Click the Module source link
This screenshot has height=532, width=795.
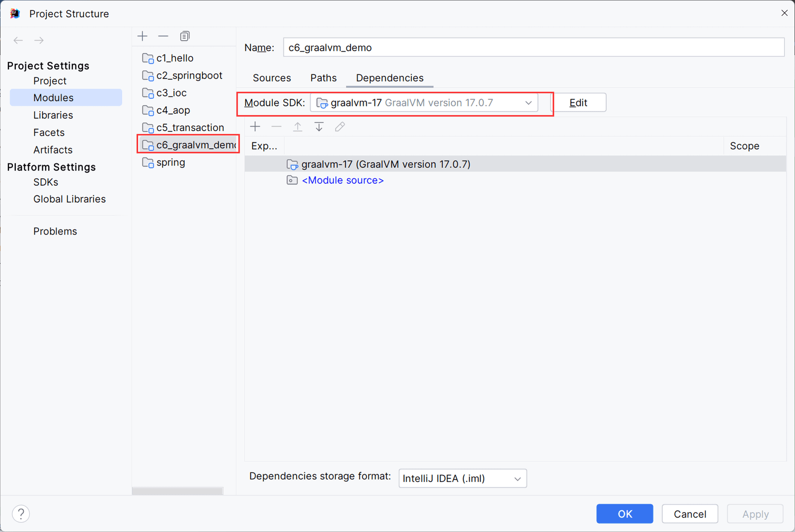343,180
